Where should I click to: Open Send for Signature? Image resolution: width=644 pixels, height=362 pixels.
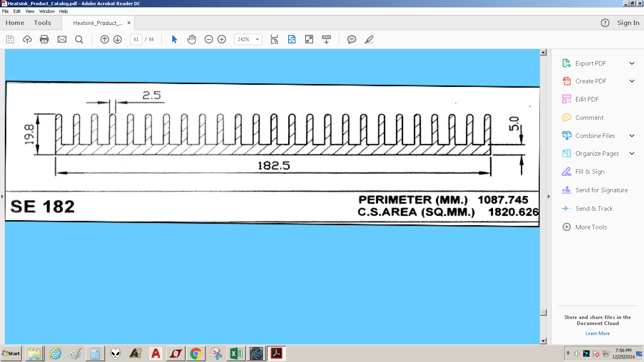tap(595, 190)
